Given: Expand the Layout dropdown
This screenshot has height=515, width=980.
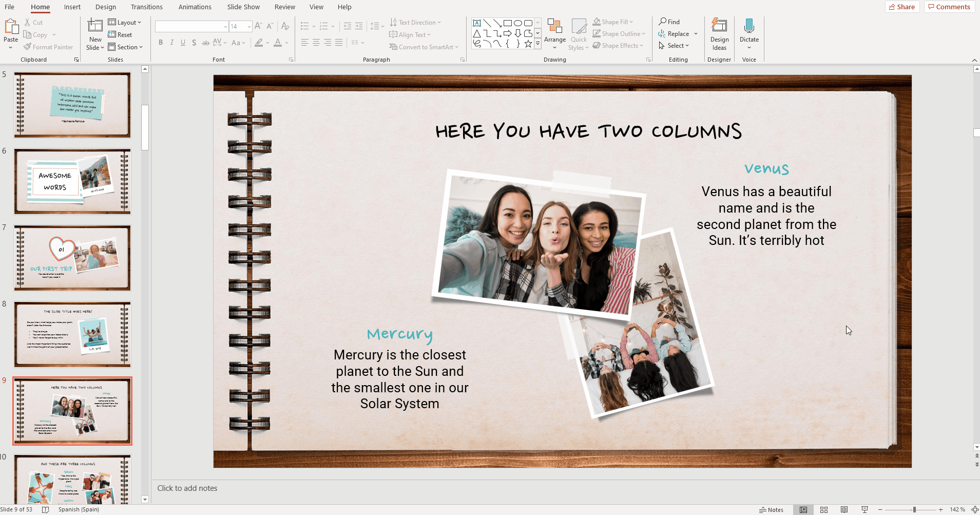Looking at the screenshot, I should (x=125, y=23).
